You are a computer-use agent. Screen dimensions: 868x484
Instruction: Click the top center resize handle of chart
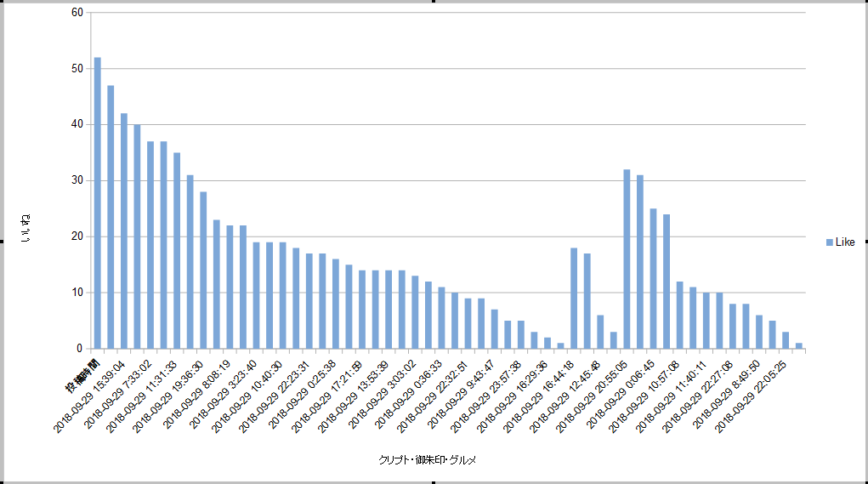click(x=434, y=2)
